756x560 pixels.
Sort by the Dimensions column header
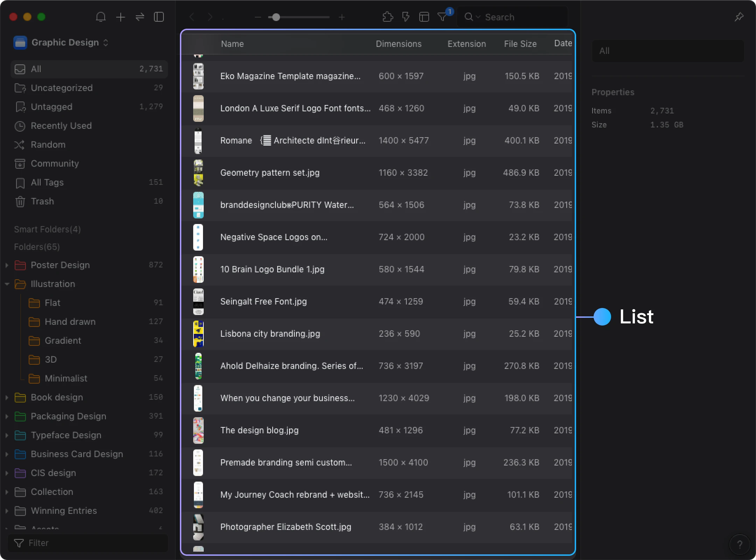coord(399,44)
